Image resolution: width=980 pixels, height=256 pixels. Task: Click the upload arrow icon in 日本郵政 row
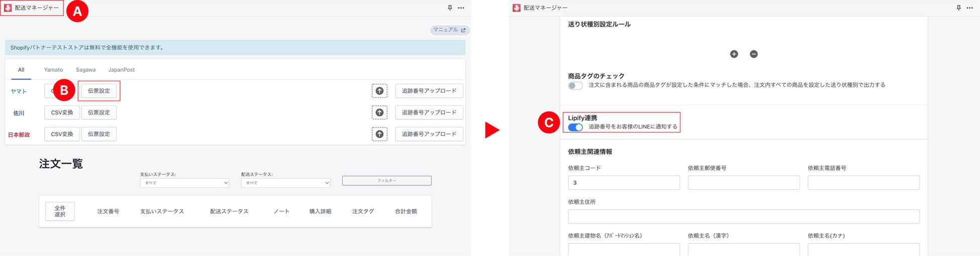[x=379, y=134]
